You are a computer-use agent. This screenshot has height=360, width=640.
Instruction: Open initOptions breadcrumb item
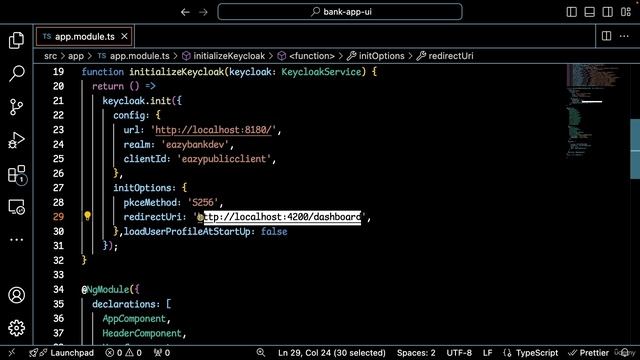pyautogui.click(x=376, y=56)
